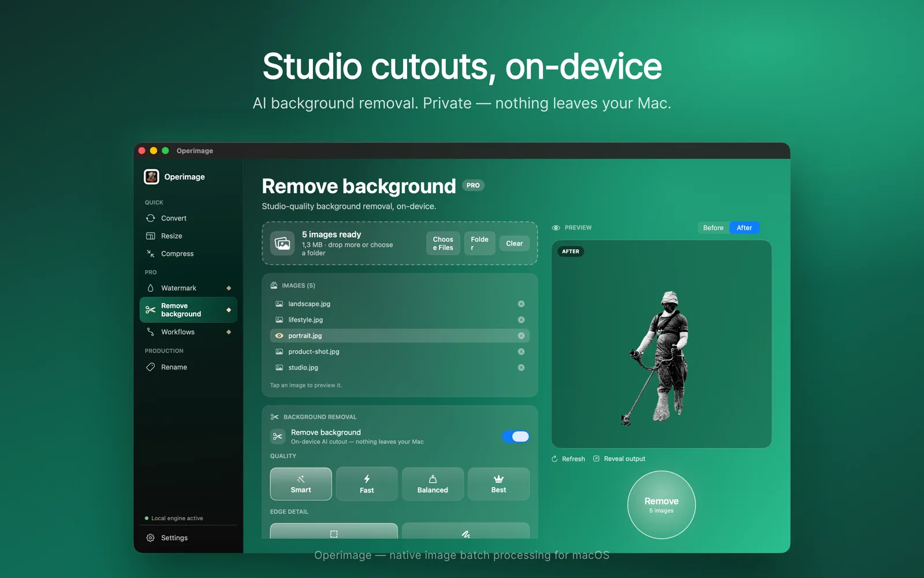Select portrait.jpg in the images list

(x=400, y=336)
